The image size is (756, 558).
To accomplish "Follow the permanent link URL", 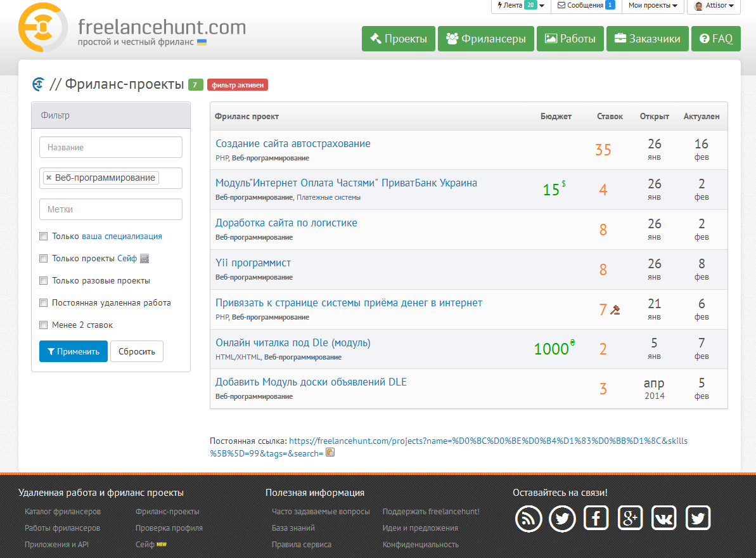I will click(x=449, y=447).
